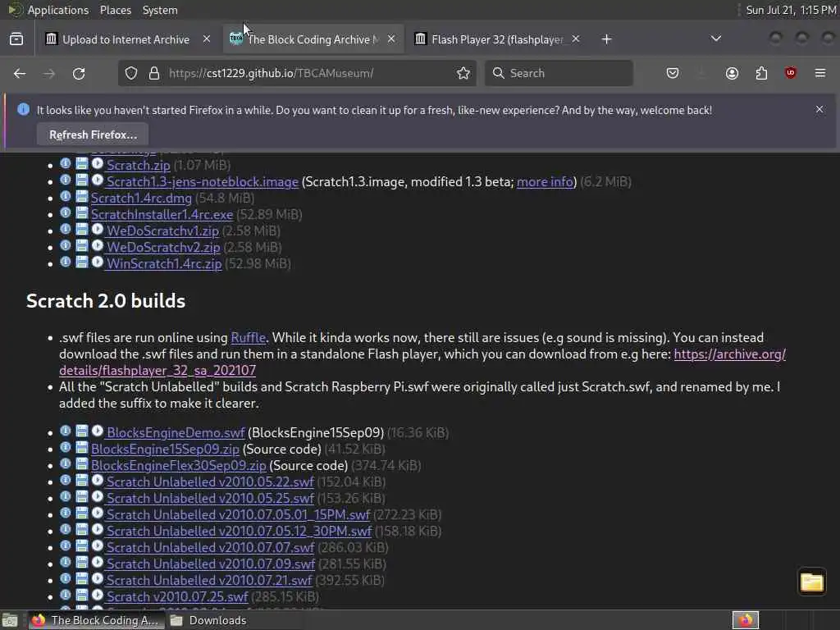The width and height of the screenshot is (840, 630).
Task: Focus the URL address bar
Action: (297, 73)
